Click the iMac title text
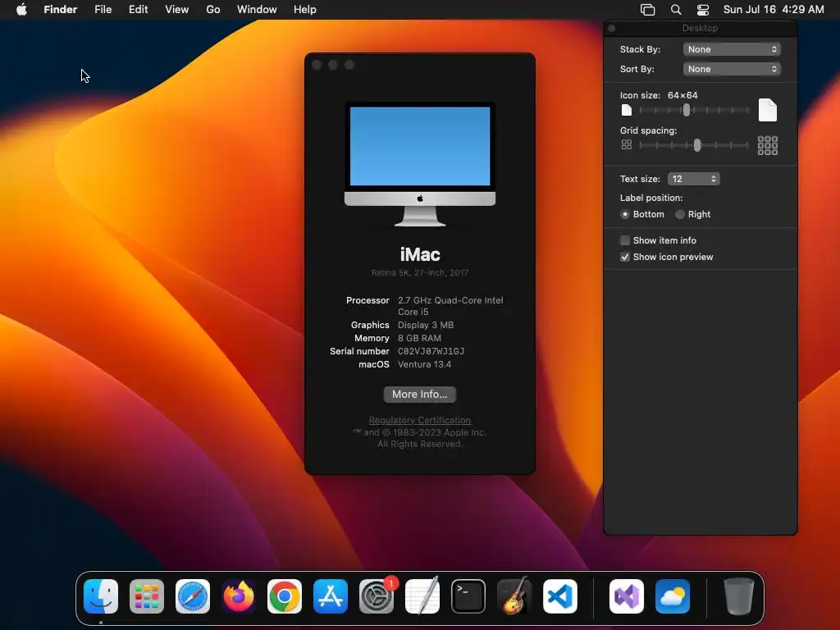The height and width of the screenshot is (630, 840). pyautogui.click(x=420, y=254)
